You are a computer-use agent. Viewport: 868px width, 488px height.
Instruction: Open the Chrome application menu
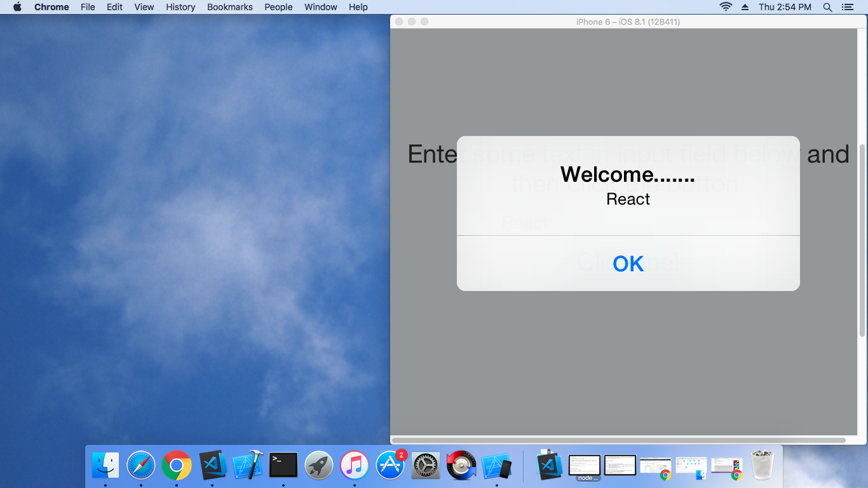(x=51, y=7)
